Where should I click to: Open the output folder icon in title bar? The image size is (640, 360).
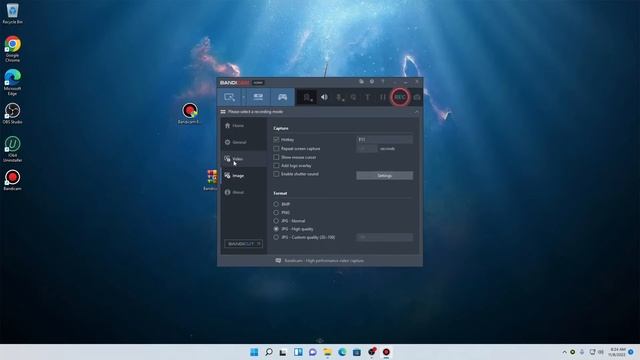[x=361, y=82]
